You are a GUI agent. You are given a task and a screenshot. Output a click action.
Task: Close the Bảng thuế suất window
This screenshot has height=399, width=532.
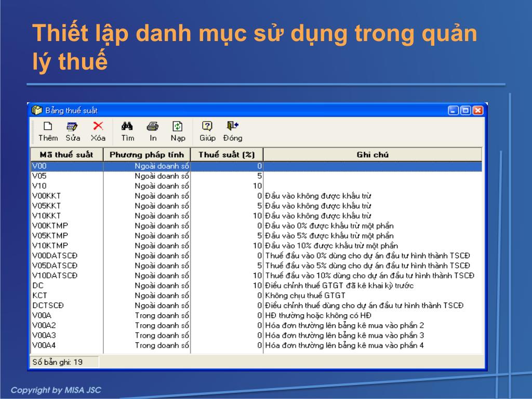pos(478,110)
